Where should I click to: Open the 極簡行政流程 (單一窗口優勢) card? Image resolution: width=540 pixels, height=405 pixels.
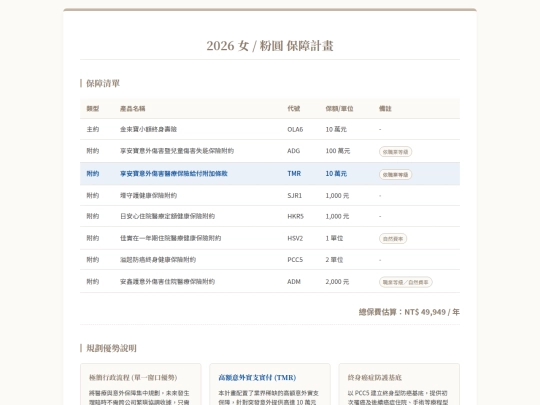click(141, 384)
